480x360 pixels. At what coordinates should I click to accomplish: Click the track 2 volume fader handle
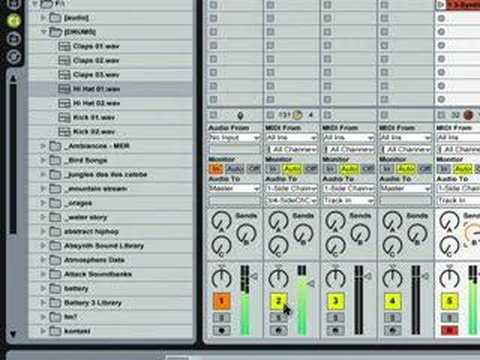tap(311, 284)
